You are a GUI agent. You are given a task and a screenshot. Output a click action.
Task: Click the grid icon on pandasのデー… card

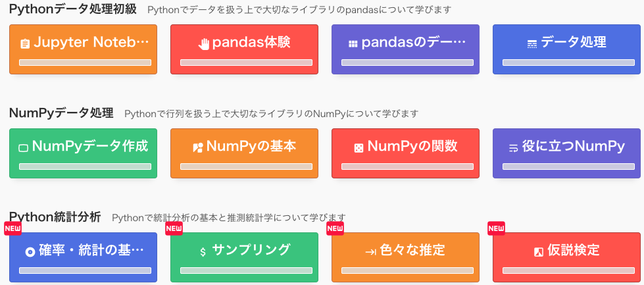coord(353,44)
